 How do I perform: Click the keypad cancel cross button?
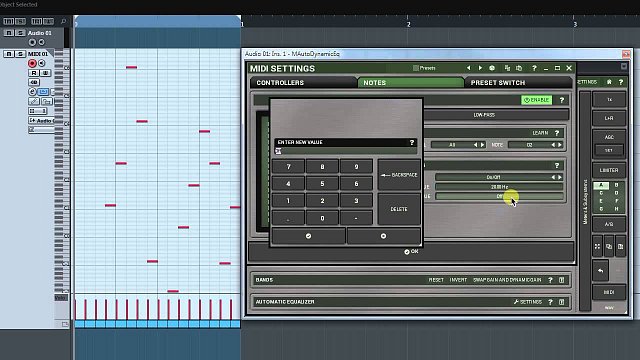tap(383, 236)
